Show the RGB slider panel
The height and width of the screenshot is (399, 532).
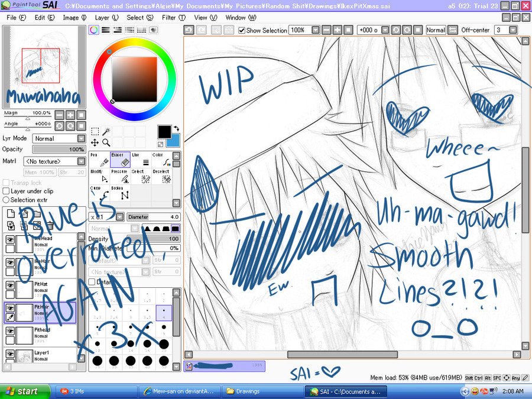click(x=106, y=30)
